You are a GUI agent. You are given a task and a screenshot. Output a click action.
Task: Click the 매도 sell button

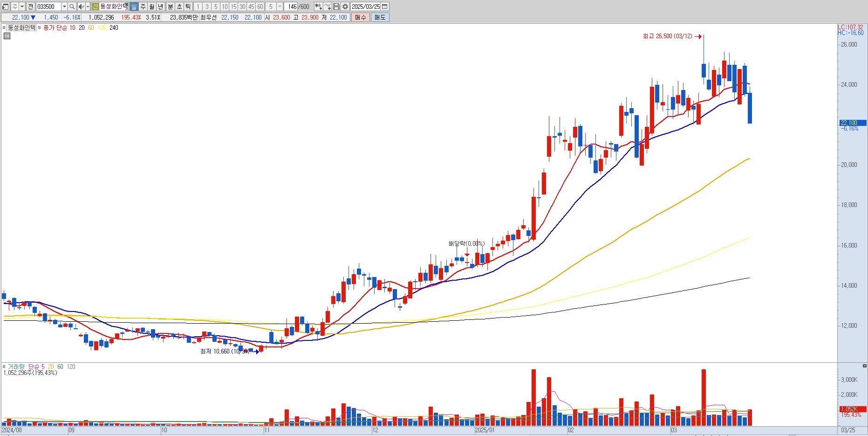click(380, 17)
